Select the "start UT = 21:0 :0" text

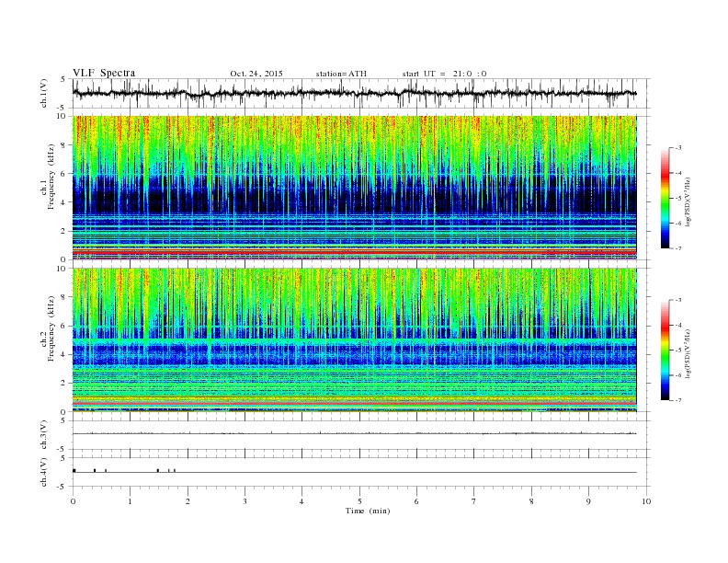point(444,74)
